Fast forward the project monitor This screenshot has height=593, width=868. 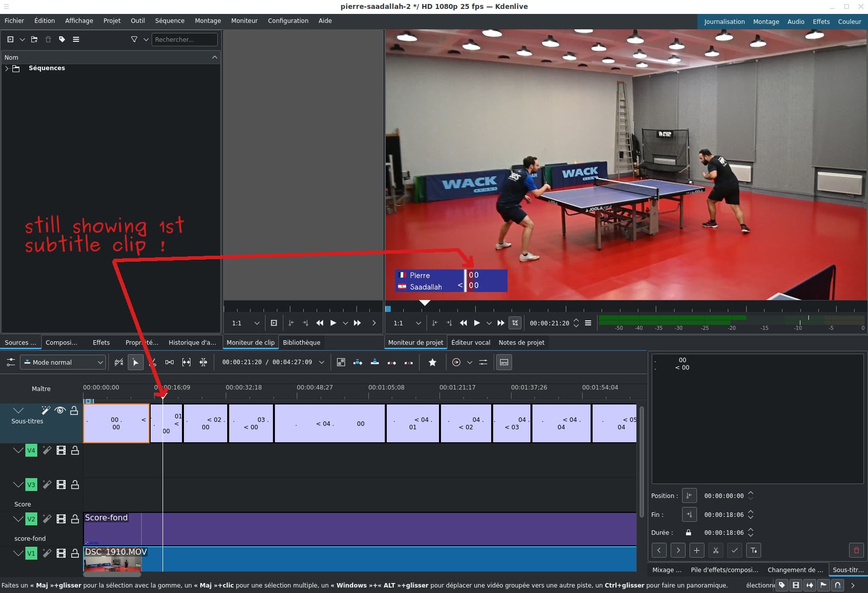[x=501, y=323]
